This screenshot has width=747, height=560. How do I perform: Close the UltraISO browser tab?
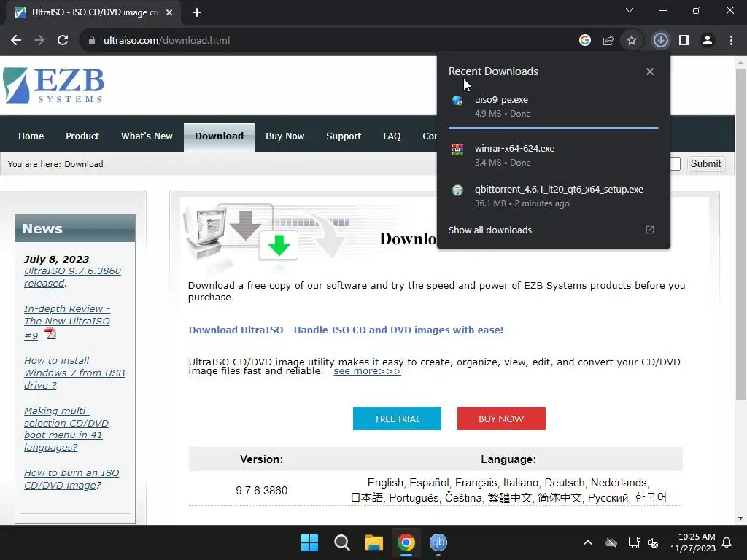[169, 12]
